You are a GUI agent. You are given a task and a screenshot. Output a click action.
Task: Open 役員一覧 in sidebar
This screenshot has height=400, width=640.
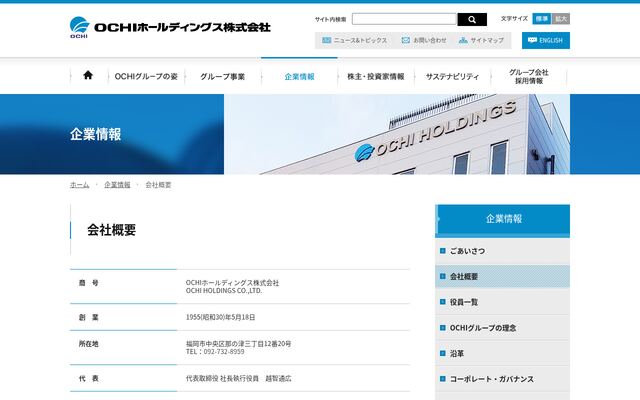(502, 302)
